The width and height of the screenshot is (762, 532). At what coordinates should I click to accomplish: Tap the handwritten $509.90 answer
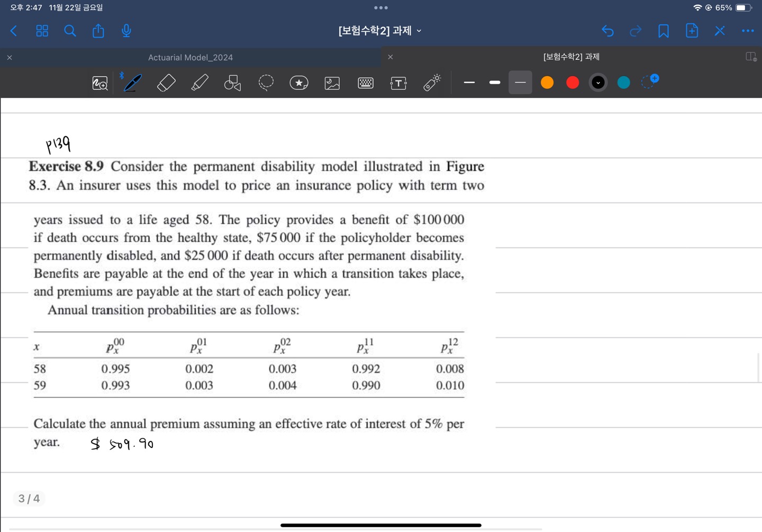pos(122,444)
